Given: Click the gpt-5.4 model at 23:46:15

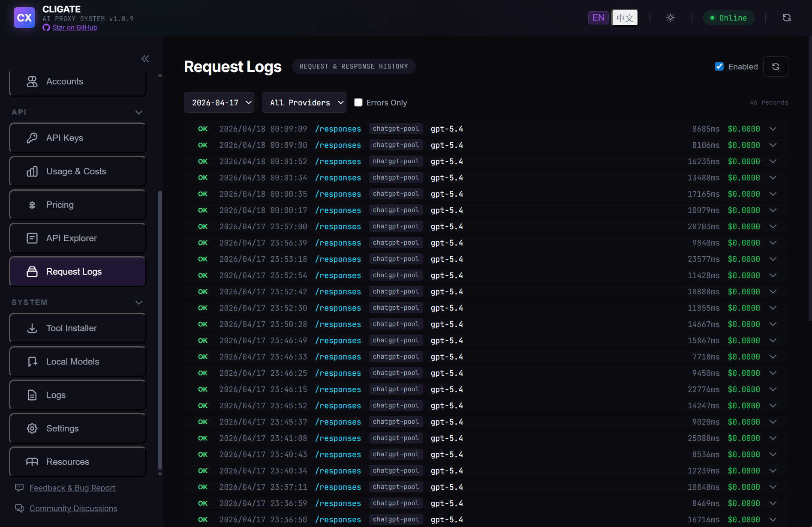Looking at the screenshot, I should tap(447, 389).
